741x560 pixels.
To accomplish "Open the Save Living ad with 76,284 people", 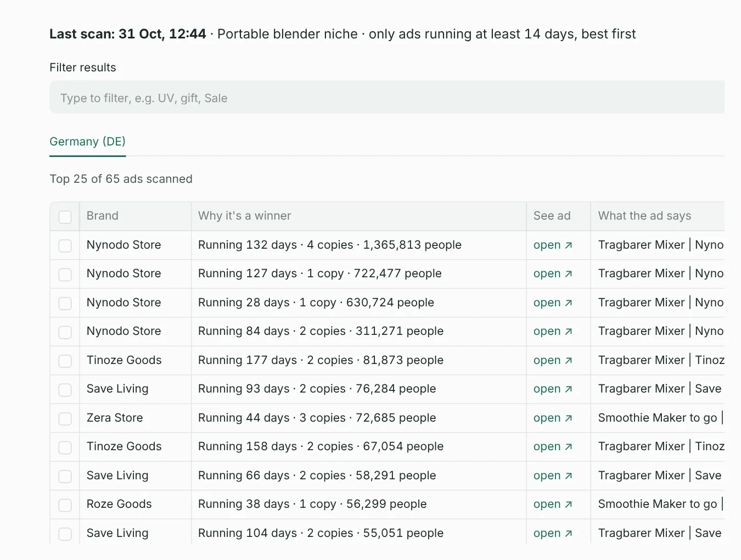I will 553,389.
